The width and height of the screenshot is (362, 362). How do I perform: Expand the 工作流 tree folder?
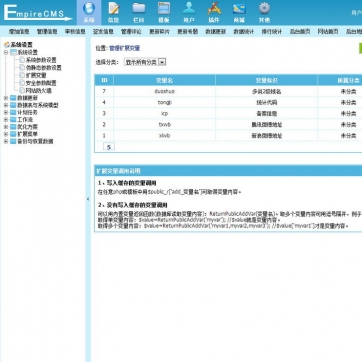[6, 120]
